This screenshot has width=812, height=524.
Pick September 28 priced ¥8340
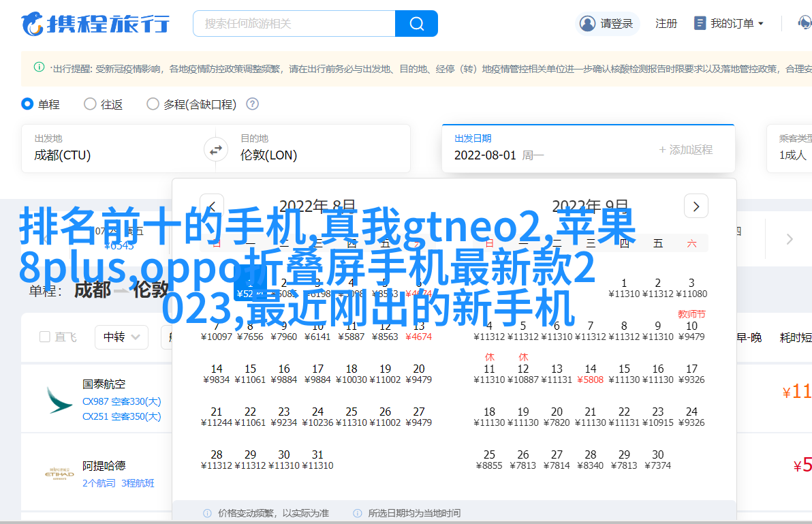click(x=591, y=460)
